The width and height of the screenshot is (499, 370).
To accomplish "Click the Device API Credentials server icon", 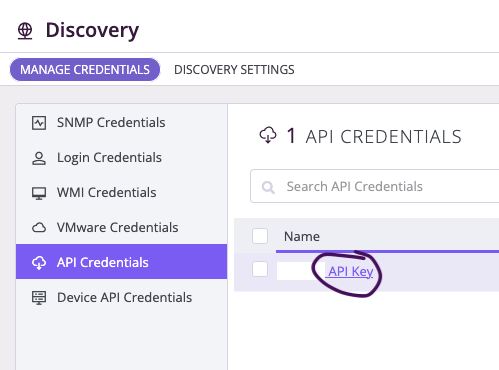I will [39, 298].
